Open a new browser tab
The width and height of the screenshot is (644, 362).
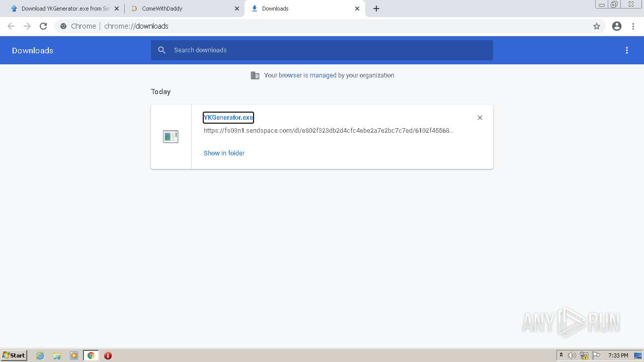pyautogui.click(x=376, y=9)
